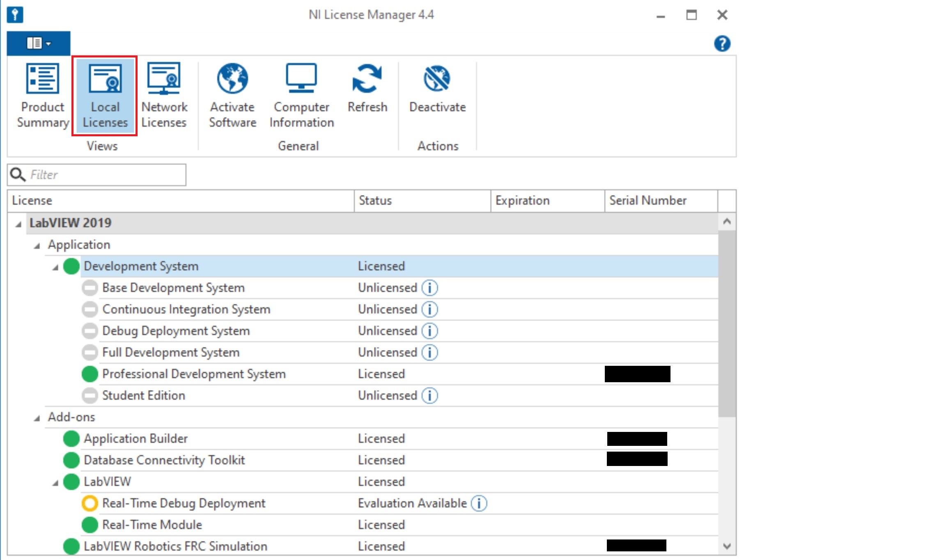Open help via question mark icon
The width and height of the screenshot is (946, 560).
tap(722, 44)
